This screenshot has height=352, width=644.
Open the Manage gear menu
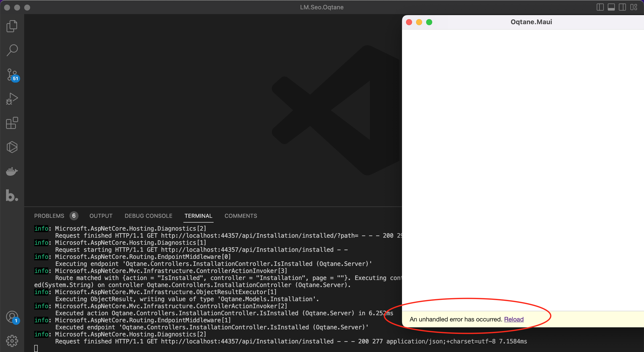(x=12, y=341)
